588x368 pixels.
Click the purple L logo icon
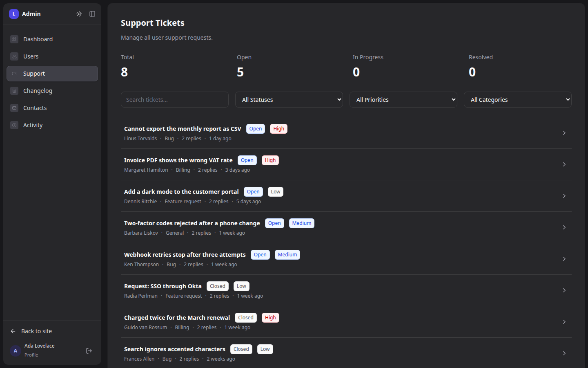coord(14,14)
